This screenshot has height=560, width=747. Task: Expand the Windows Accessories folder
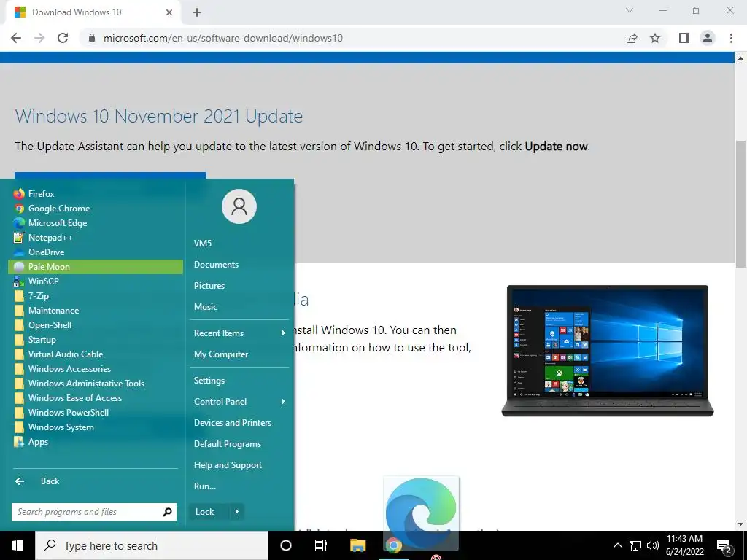click(96, 369)
